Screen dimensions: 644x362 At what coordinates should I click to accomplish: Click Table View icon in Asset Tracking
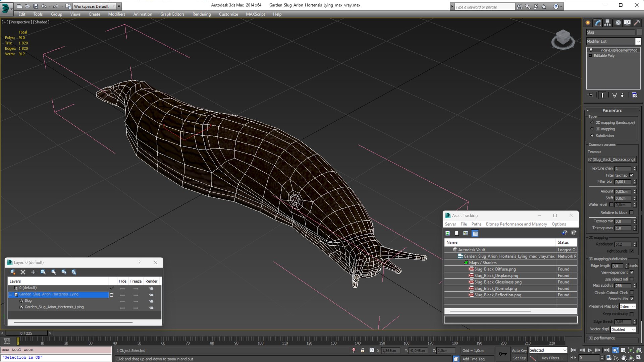pyautogui.click(x=475, y=233)
